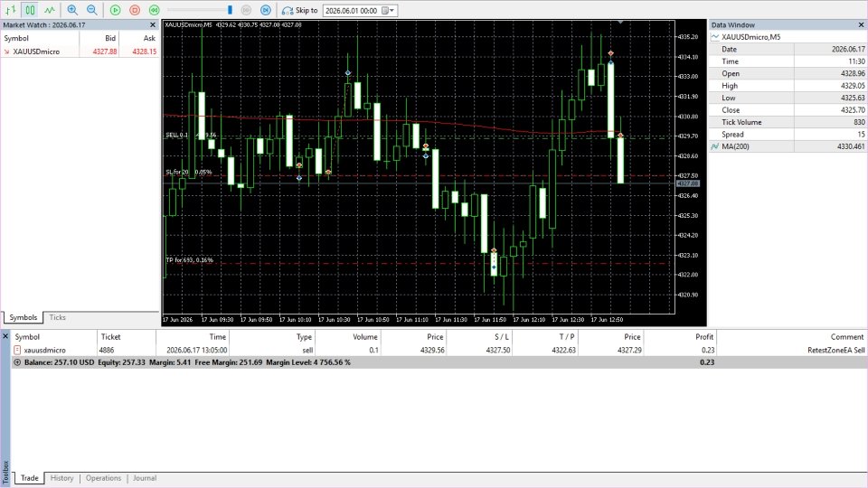The image size is (868, 488).
Task: Click the Ask price 4328.15
Action: [x=144, y=52]
